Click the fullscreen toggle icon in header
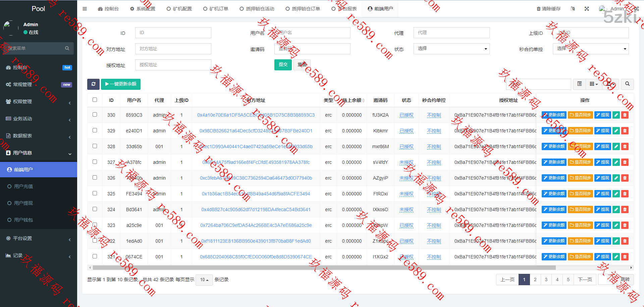The height and width of the screenshot is (307, 644). click(x=587, y=9)
